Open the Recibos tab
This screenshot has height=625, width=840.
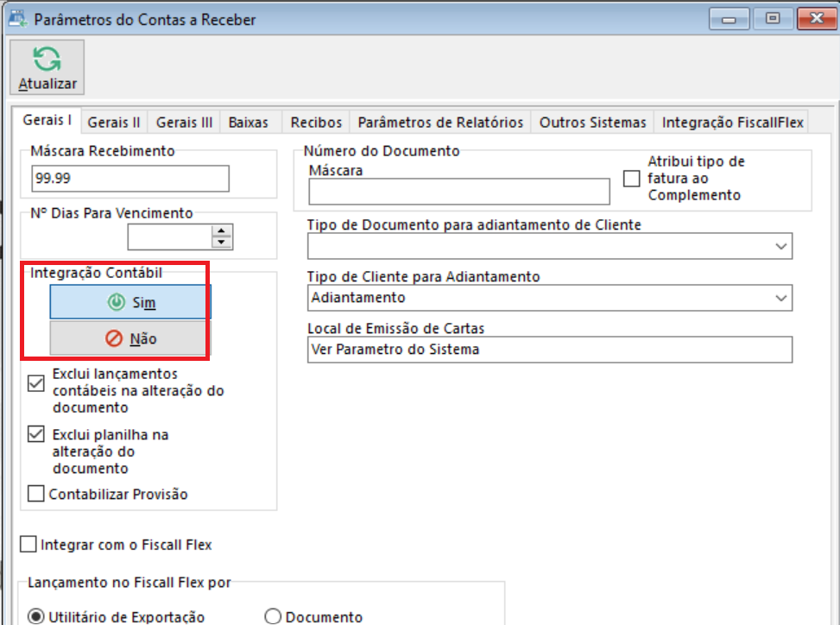(x=316, y=123)
